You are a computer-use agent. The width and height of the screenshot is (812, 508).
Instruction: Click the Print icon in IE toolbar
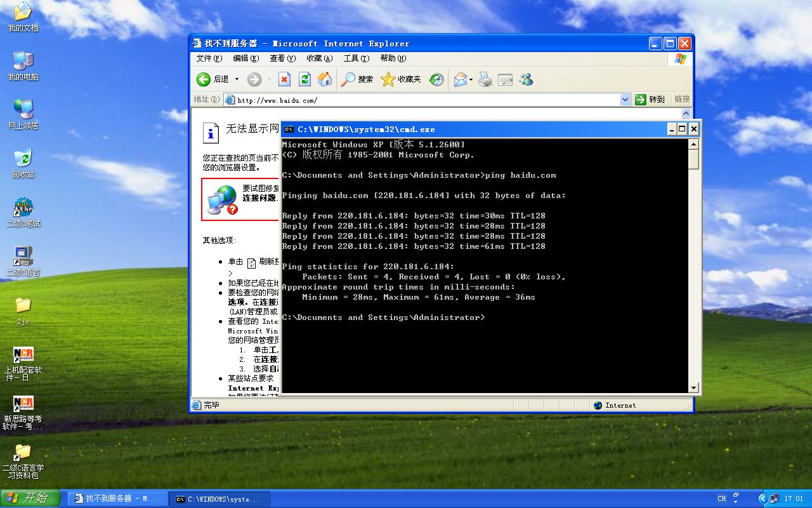coord(485,79)
